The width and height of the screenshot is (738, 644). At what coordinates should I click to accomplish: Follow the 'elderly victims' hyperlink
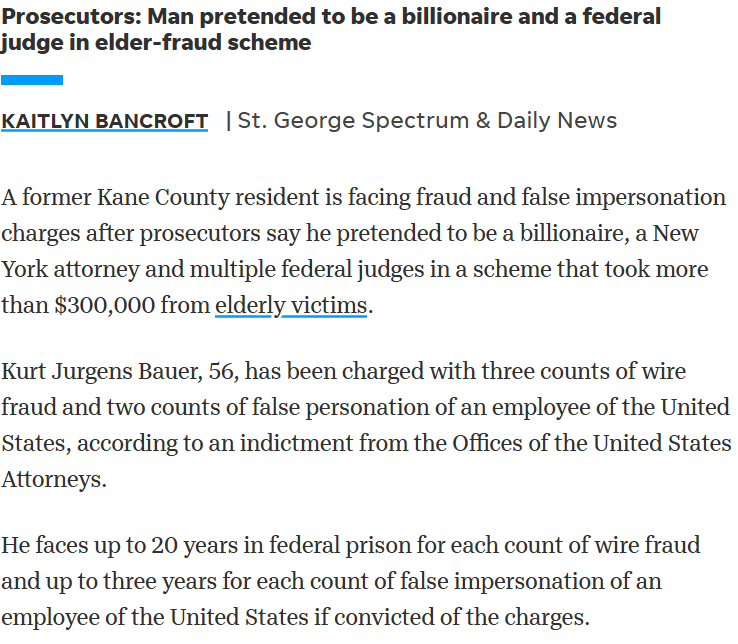tap(291, 305)
